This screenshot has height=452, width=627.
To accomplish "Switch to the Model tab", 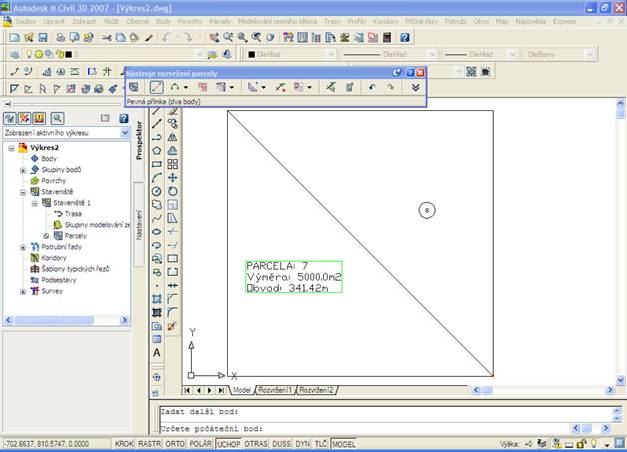I will pyautogui.click(x=242, y=390).
